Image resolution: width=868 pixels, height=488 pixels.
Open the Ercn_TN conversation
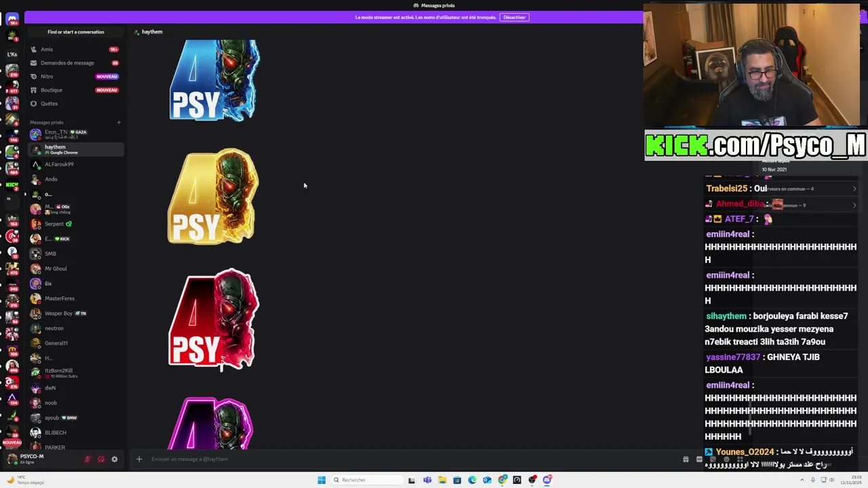[x=75, y=134]
